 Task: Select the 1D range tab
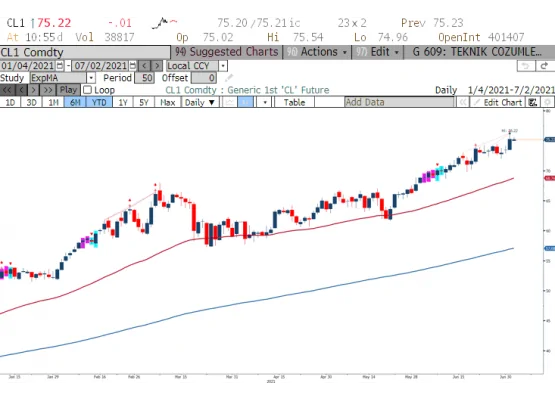pyautogui.click(x=10, y=103)
